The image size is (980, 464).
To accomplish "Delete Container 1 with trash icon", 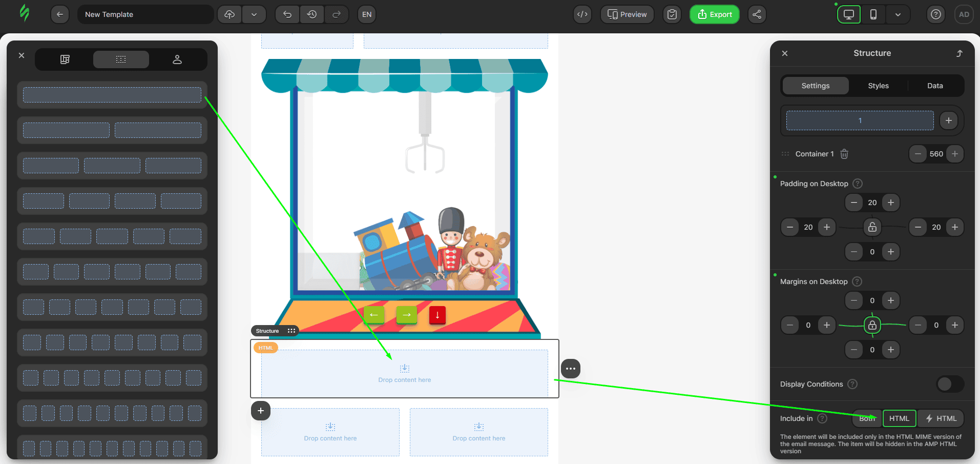I will pos(844,154).
